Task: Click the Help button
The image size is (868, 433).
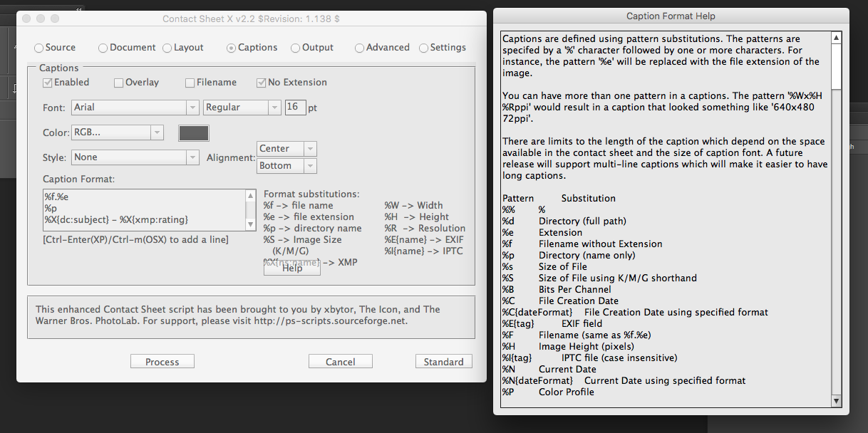Action: pos(292,268)
